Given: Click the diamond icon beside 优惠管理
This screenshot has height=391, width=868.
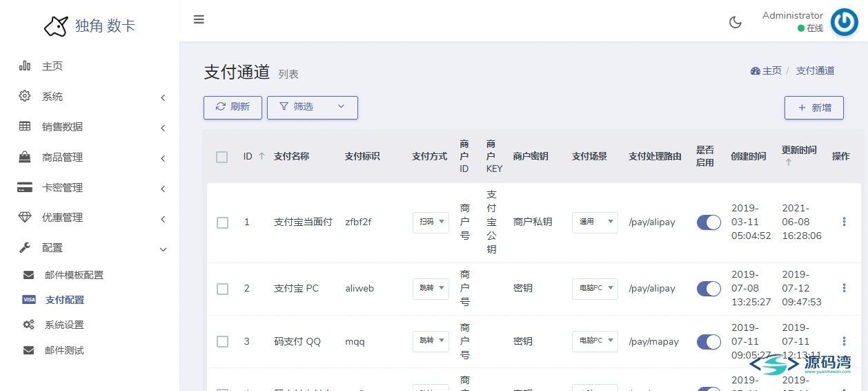Looking at the screenshot, I should point(25,218).
